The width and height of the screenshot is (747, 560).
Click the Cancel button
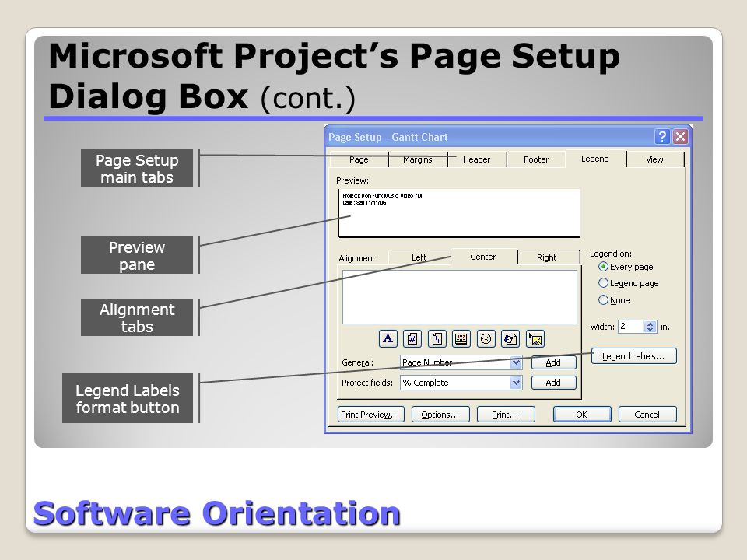click(647, 415)
